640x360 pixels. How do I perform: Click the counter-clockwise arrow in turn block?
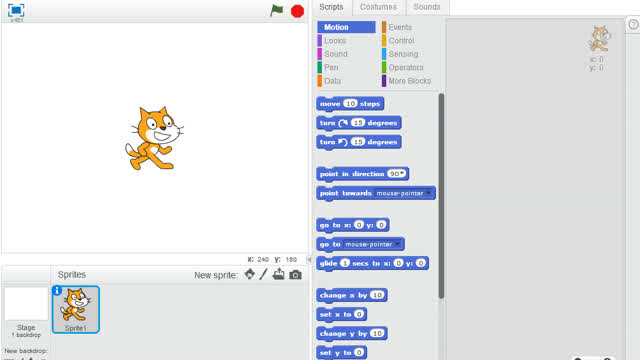343,142
